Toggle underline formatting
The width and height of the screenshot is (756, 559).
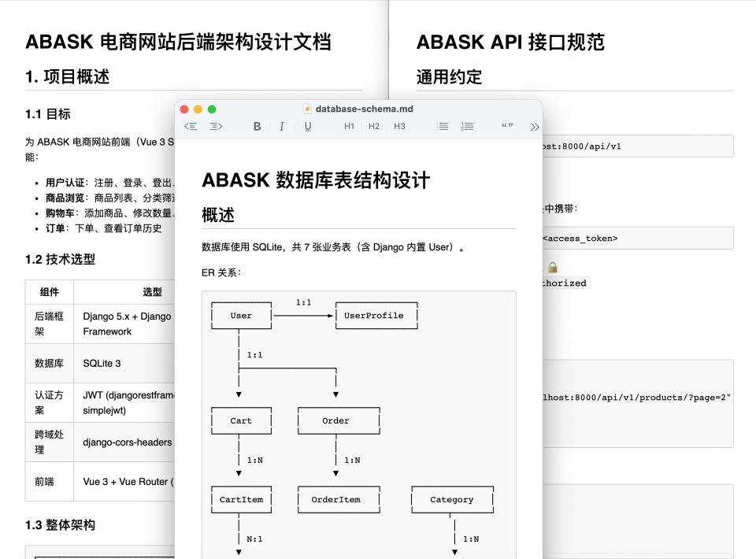(308, 126)
